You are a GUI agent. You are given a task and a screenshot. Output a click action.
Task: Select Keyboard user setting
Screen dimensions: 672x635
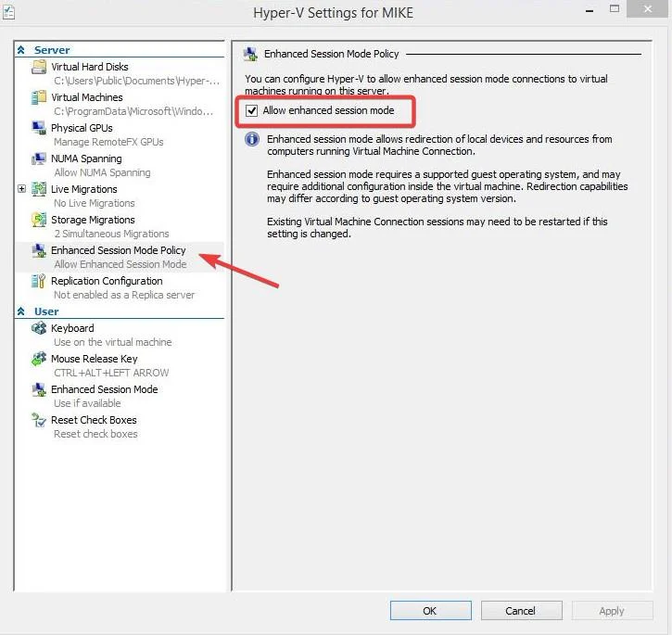tap(72, 328)
